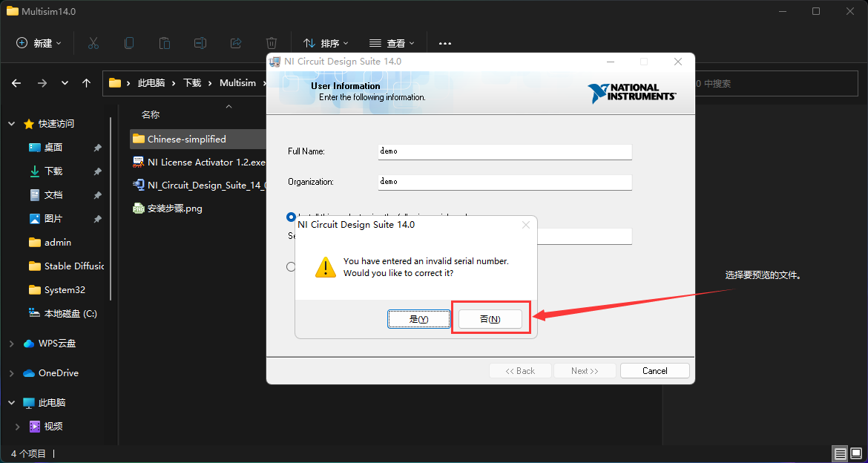Image resolution: width=868 pixels, height=463 pixels.
Task: Open 文档 in the sidebar
Action: [x=53, y=195]
